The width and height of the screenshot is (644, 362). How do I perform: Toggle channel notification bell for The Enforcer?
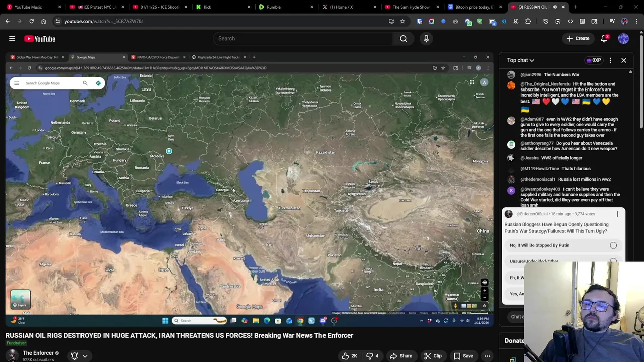coord(74,356)
